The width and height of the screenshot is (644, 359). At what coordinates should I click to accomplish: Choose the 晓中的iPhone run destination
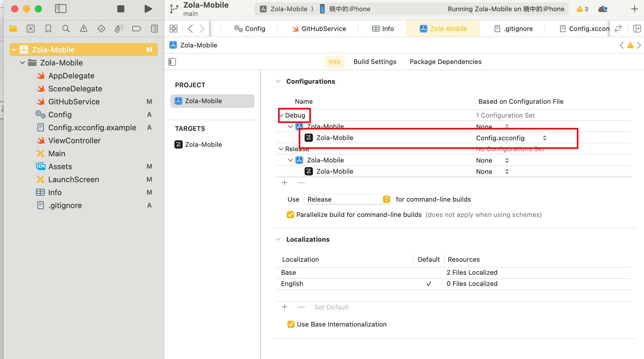[x=345, y=9]
